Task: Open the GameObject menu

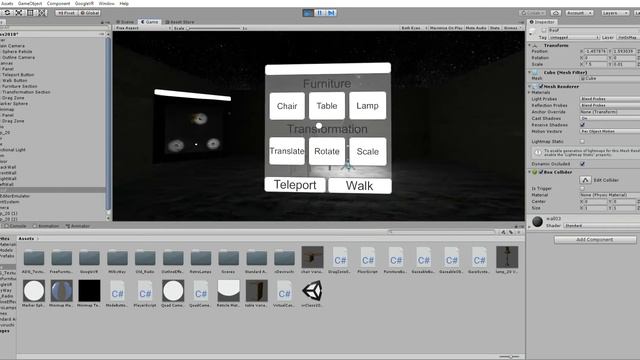Action: click(30, 3)
